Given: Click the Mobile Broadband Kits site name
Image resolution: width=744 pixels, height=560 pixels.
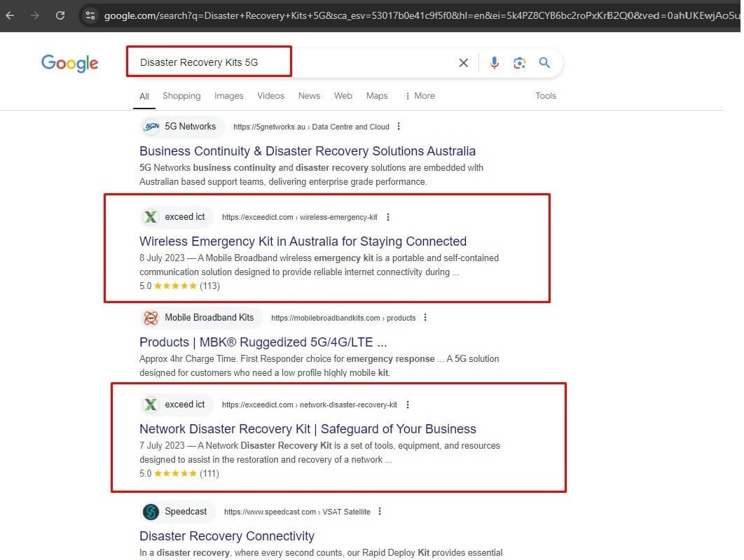Looking at the screenshot, I should click(x=209, y=318).
